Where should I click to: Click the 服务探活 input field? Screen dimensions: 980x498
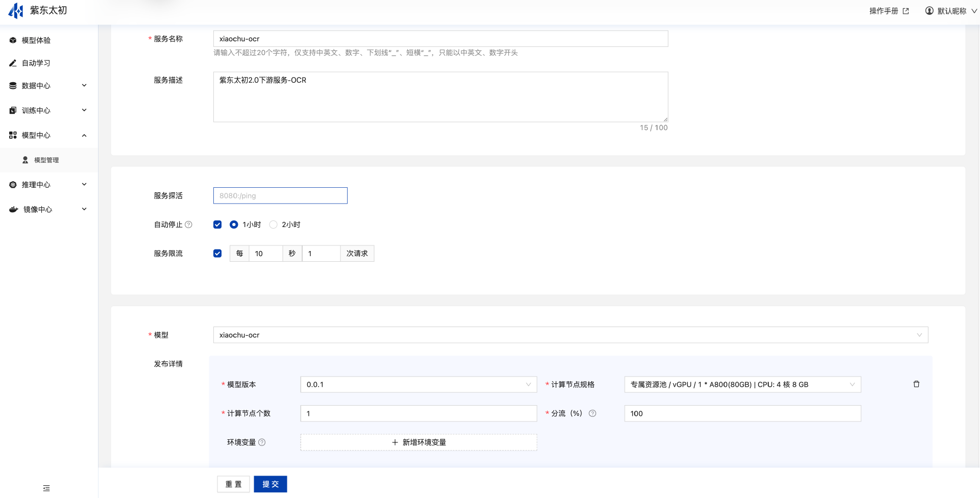(x=280, y=196)
